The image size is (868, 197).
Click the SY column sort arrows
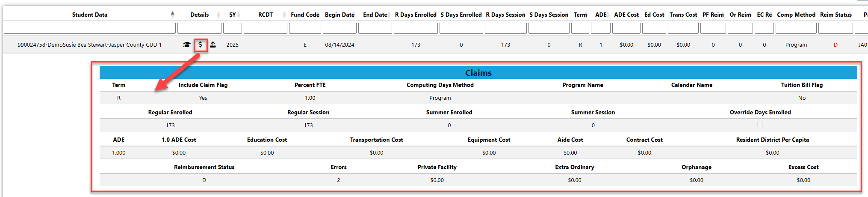pyautogui.click(x=239, y=15)
